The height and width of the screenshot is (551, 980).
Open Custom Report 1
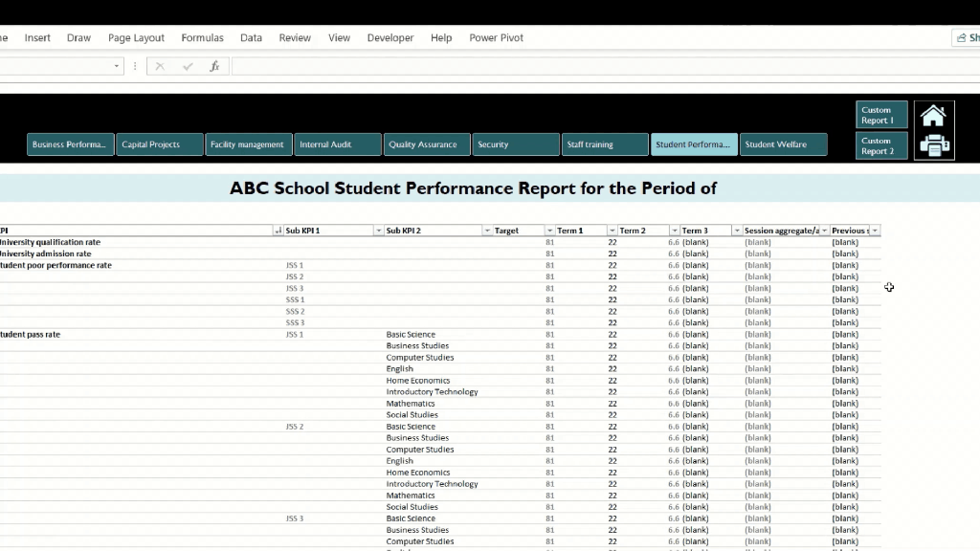(881, 115)
